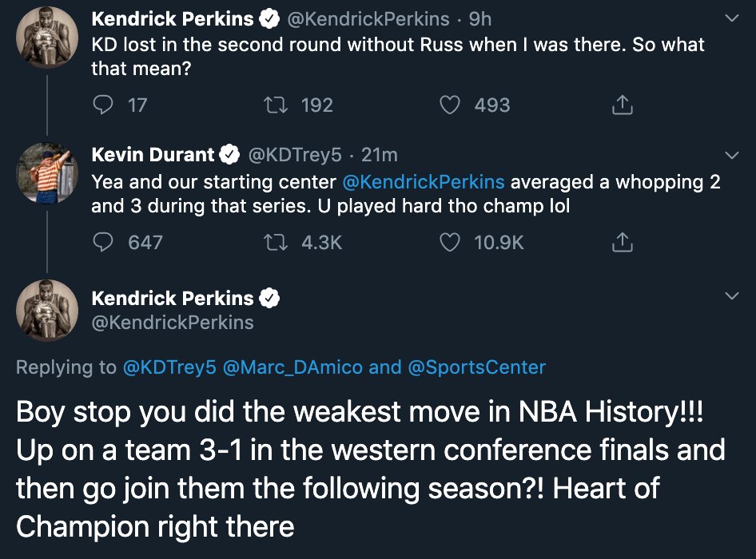This screenshot has height=559, width=756.
Task: Click the Kevin Durant display name
Action: [x=153, y=155]
